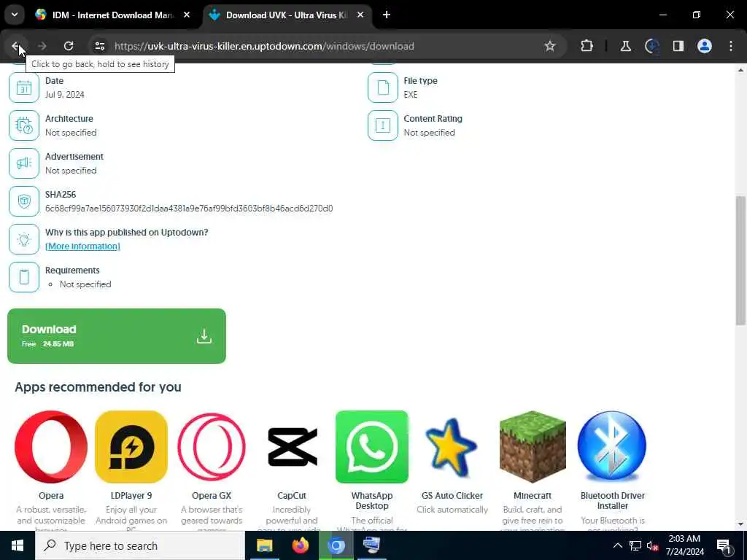Image resolution: width=747 pixels, height=560 pixels.
Task: Open the LDPlayer 9 app icon
Action: pos(131,447)
